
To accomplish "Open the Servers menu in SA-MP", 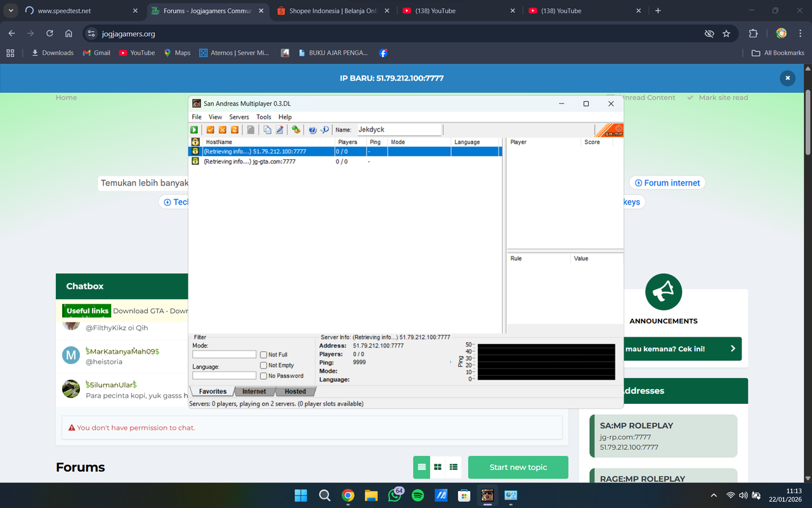I will pos(239,117).
